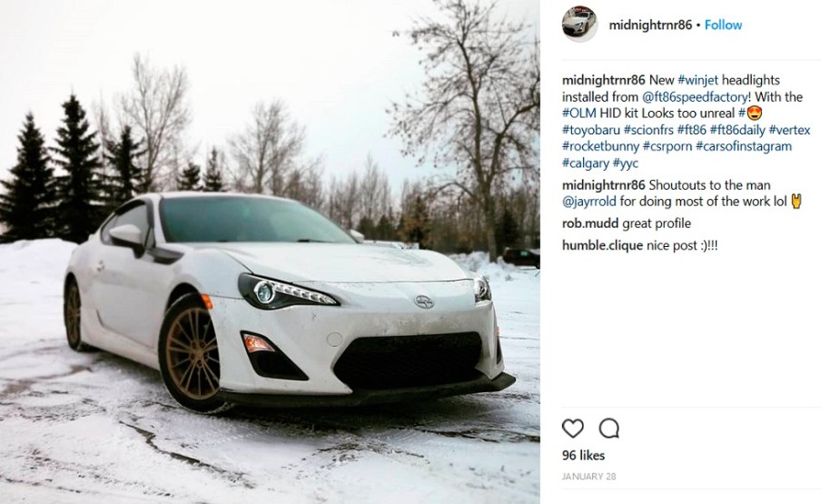The height and width of the screenshot is (504, 840).
Task: Open the #vertex hashtag
Action: (x=790, y=130)
